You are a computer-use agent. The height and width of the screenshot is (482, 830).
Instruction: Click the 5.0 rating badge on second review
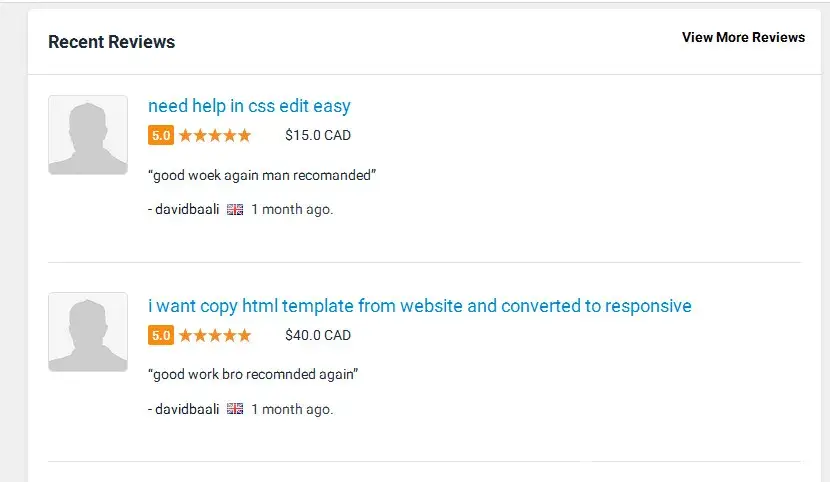[161, 335]
